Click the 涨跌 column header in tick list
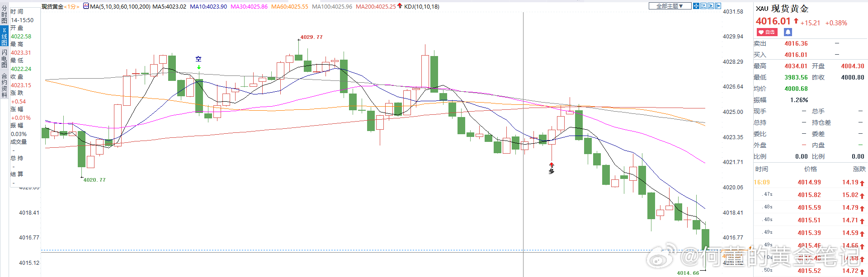The image size is (868, 277). tap(859, 169)
